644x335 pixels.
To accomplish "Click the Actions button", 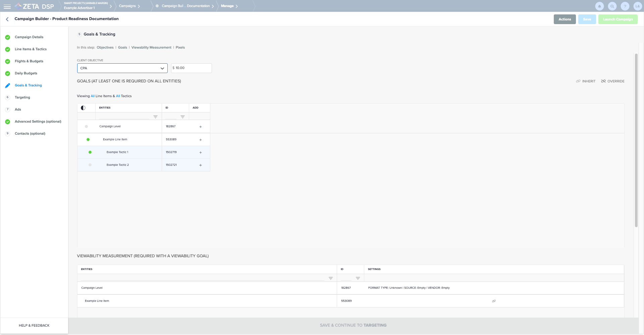I will 565,19.
